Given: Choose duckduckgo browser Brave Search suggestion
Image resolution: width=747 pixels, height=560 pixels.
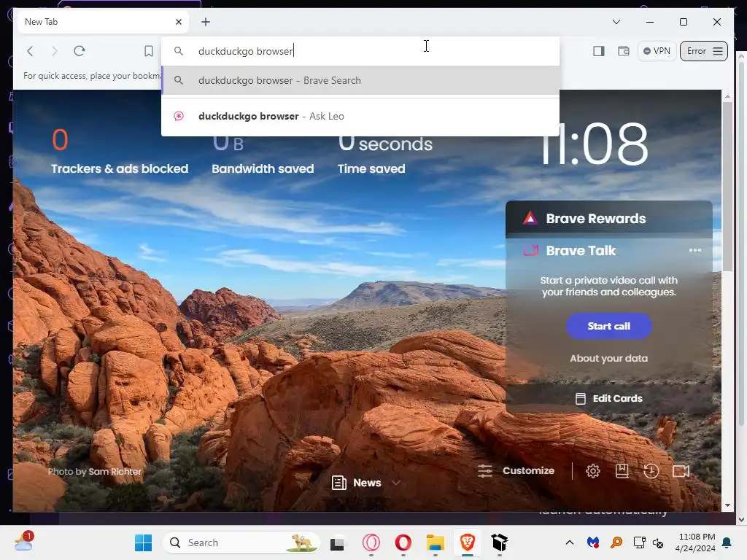Looking at the screenshot, I should coord(360,80).
